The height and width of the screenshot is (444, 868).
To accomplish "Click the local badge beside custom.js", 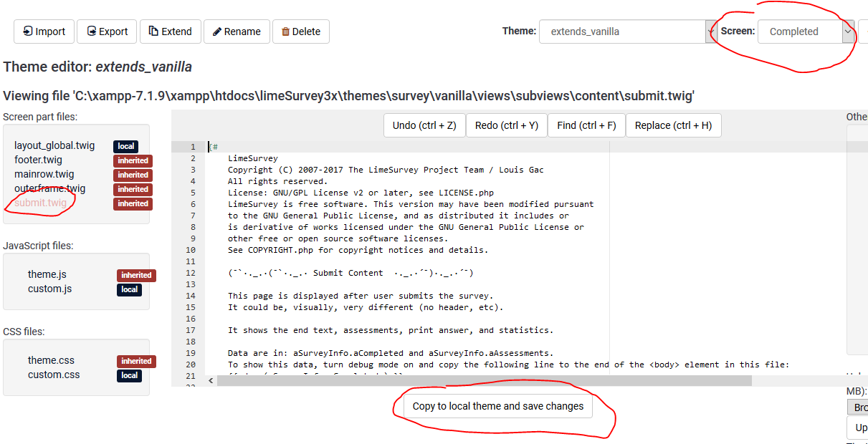I will coord(129,289).
